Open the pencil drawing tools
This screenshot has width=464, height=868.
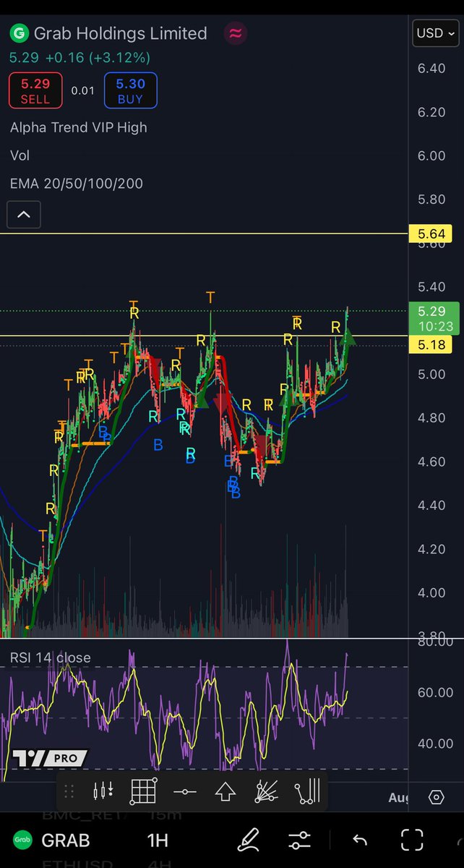[x=249, y=840]
